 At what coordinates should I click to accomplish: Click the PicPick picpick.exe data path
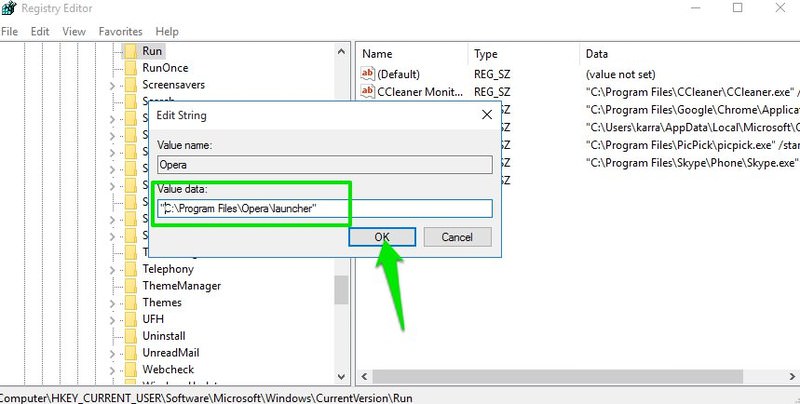tap(692, 145)
